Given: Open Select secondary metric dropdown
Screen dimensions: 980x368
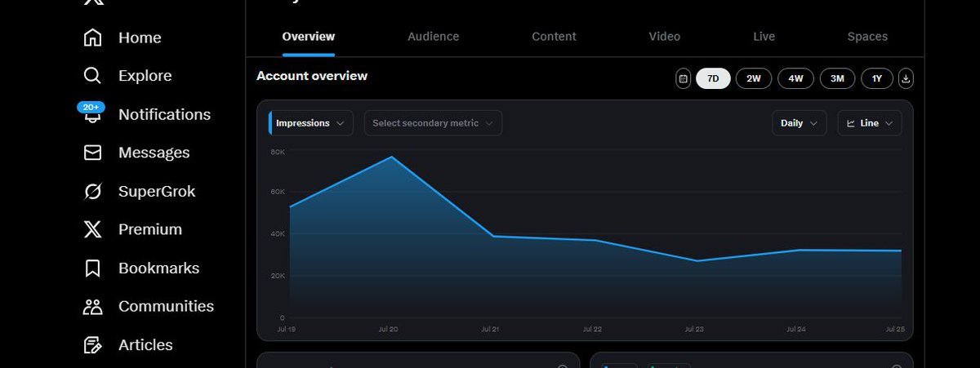Looking at the screenshot, I should tap(433, 123).
